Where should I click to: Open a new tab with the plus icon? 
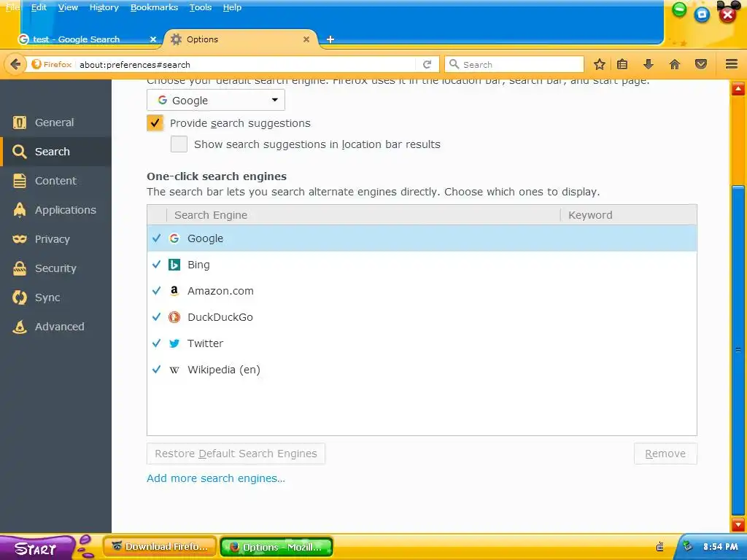[330, 39]
